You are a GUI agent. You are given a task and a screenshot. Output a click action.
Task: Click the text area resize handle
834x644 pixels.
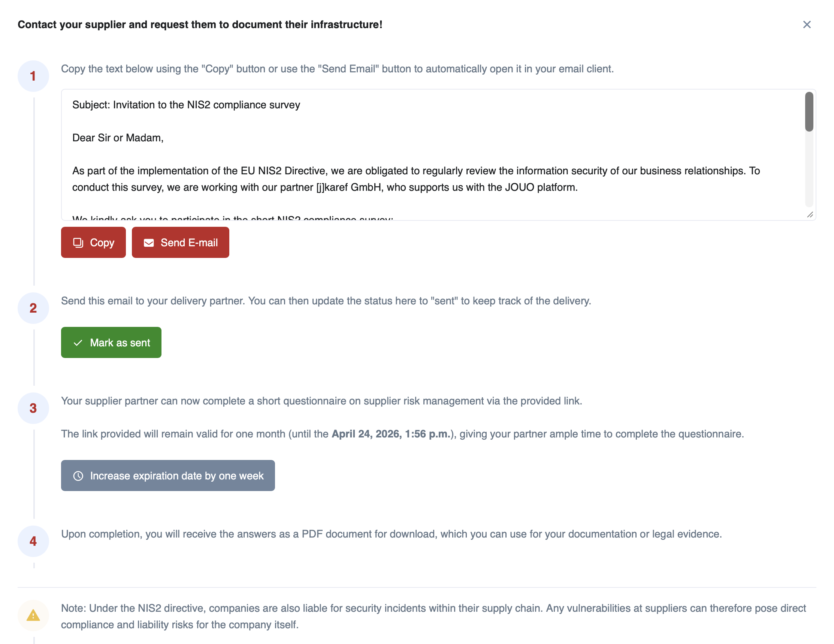pyautogui.click(x=810, y=215)
